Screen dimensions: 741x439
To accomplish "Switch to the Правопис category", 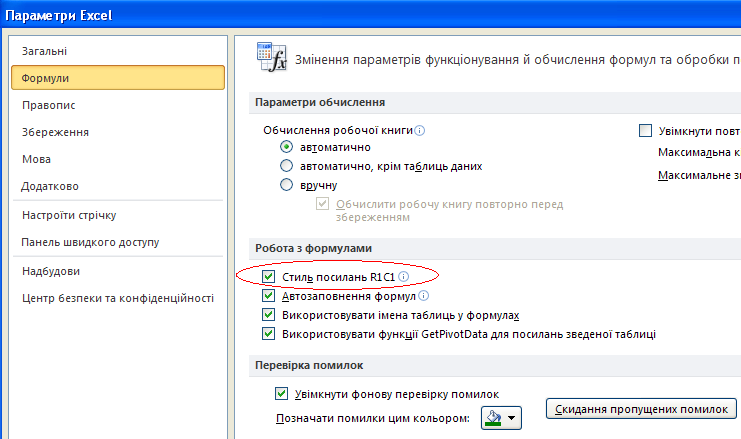I will (x=49, y=104).
